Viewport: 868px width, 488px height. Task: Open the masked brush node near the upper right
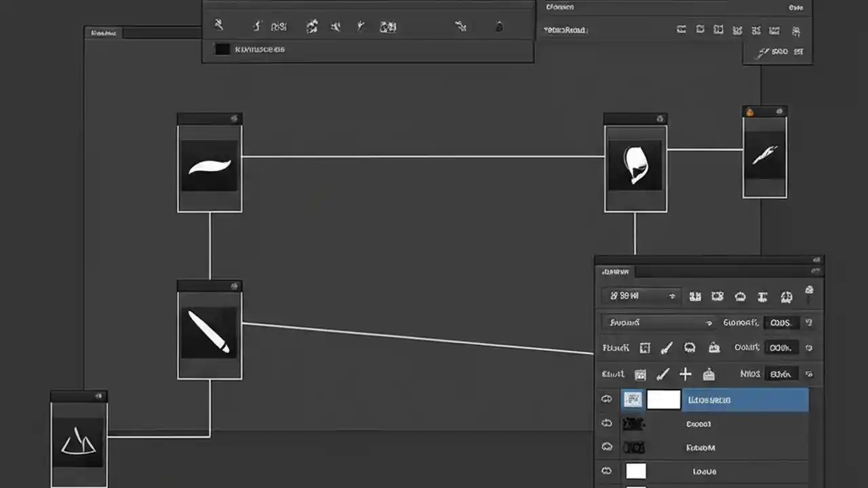click(x=635, y=165)
